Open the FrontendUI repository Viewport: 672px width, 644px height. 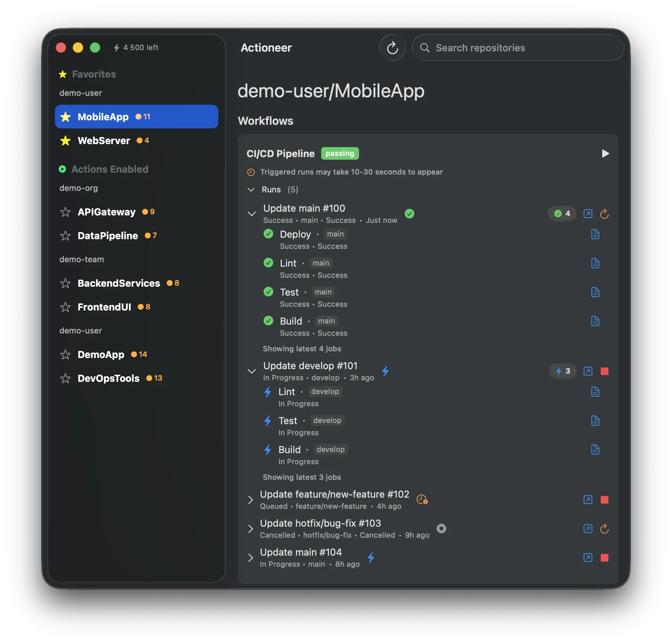[x=104, y=307]
